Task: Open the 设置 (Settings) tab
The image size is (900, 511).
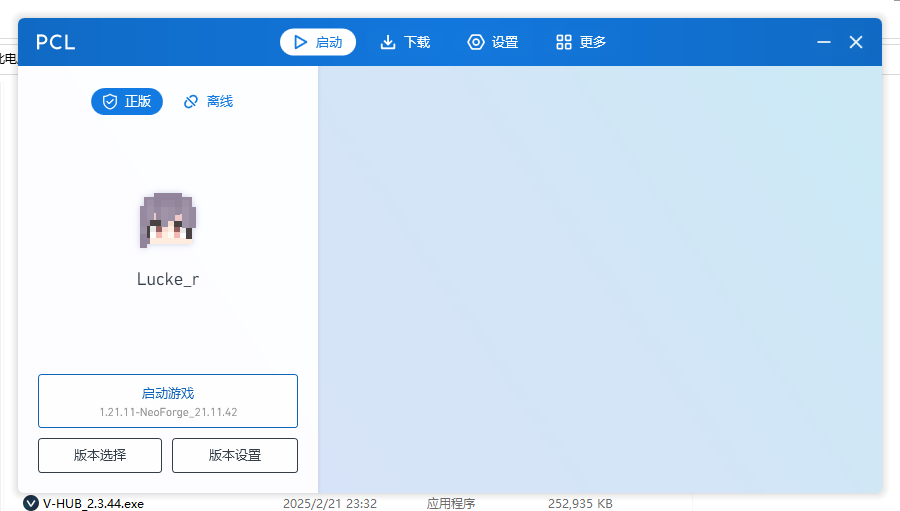Action: pos(493,42)
